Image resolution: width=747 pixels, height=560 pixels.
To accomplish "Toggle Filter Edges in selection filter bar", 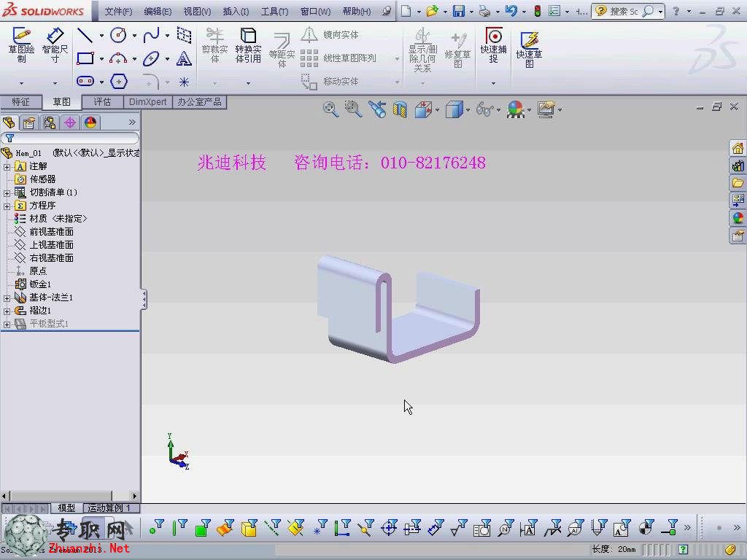I will [x=179, y=527].
